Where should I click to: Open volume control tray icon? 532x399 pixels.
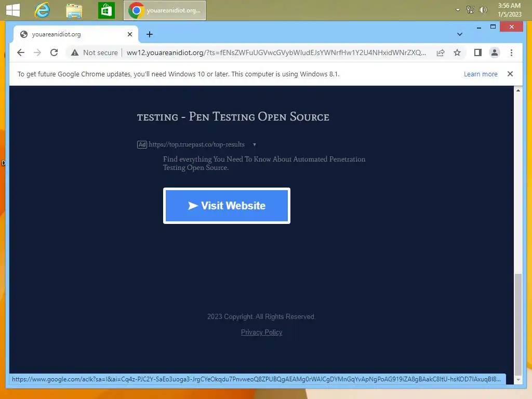tap(483, 10)
